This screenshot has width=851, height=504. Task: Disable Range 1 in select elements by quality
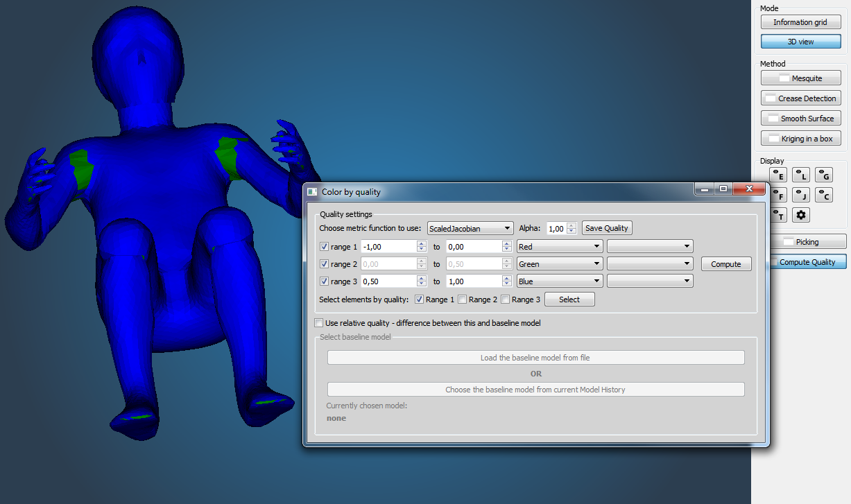419,299
